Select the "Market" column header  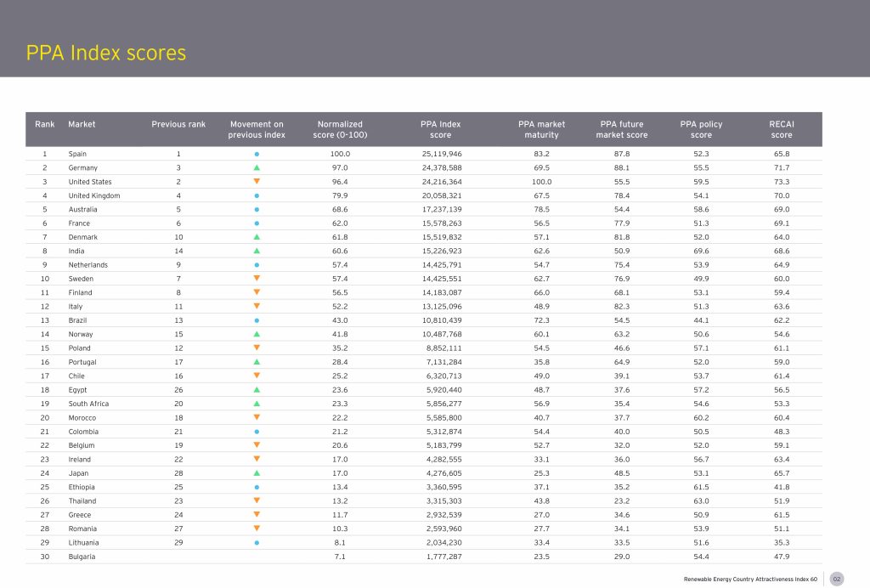[82, 124]
